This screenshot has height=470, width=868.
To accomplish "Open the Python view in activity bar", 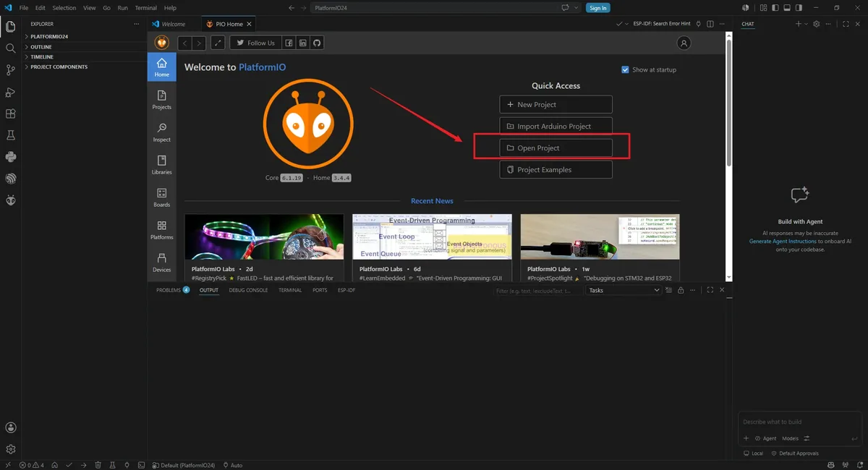I will pos(10,157).
